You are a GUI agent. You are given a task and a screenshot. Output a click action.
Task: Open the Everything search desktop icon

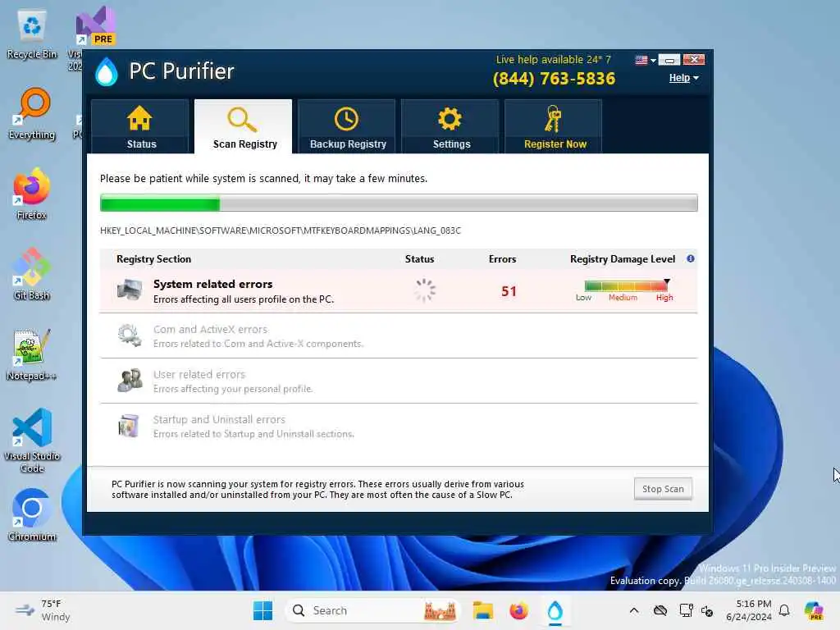(x=32, y=114)
